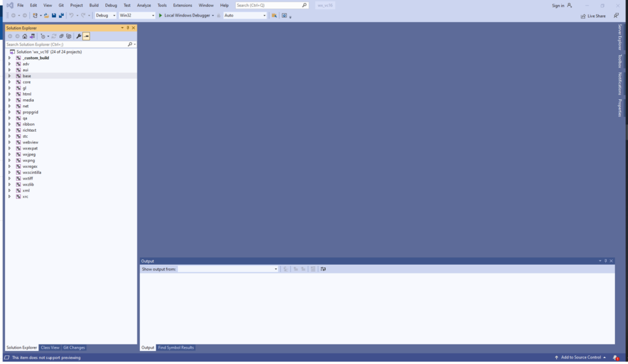Expand the adv project node

pos(10,64)
